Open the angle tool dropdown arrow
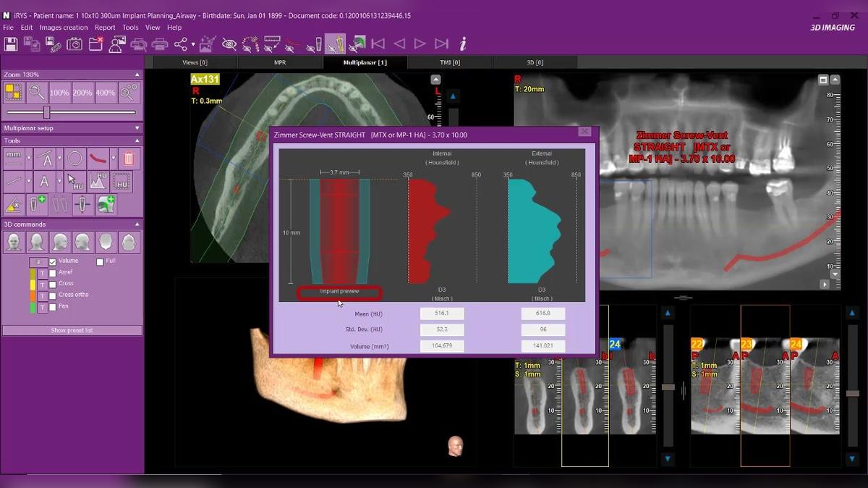This screenshot has height=488, width=868. pyautogui.click(x=60, y=158)
